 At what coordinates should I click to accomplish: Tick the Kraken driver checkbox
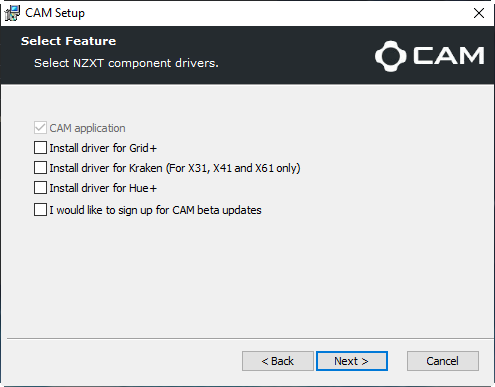click(40, 168)
